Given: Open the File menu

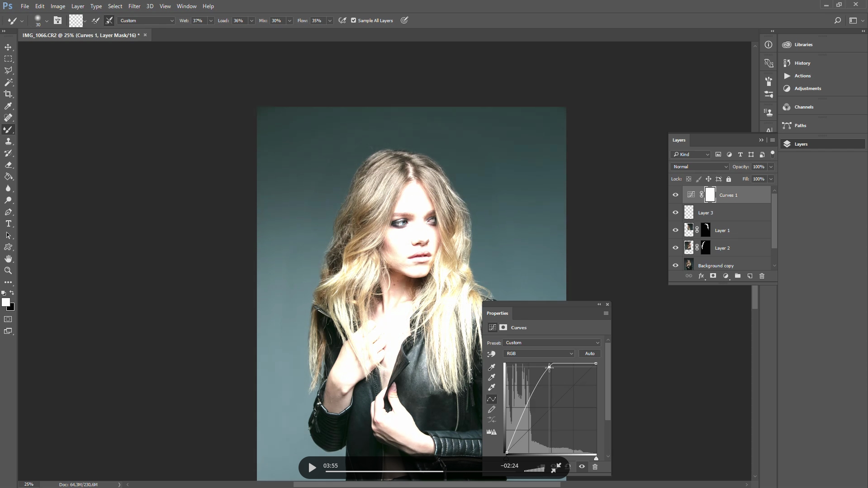Looking at the screenshot, I should 25,6.
